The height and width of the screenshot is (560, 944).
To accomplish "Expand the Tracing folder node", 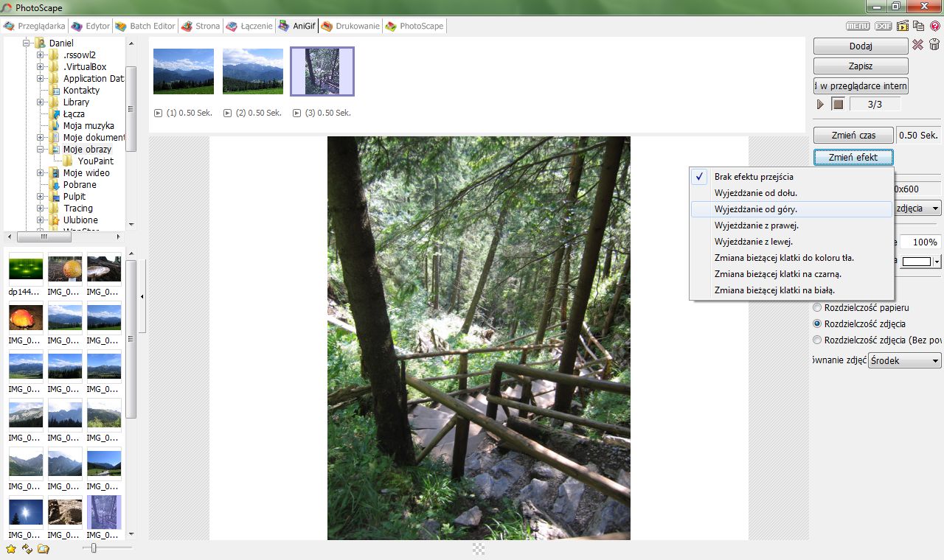I will point(41,209).
